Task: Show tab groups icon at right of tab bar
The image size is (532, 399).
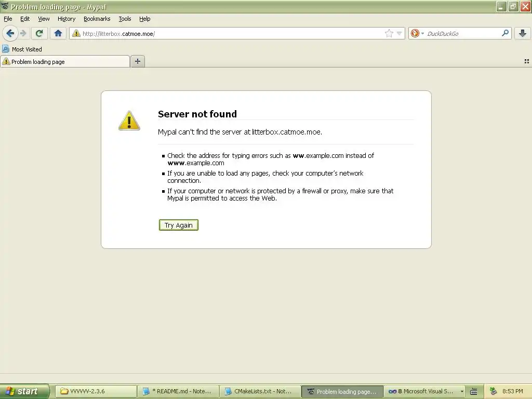Action: [x=527, y=61]
